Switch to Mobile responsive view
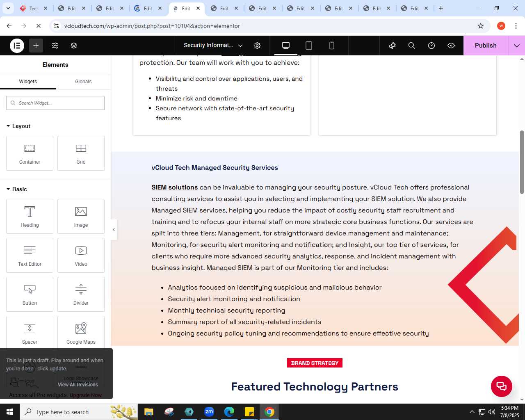 tap(332, 46)
